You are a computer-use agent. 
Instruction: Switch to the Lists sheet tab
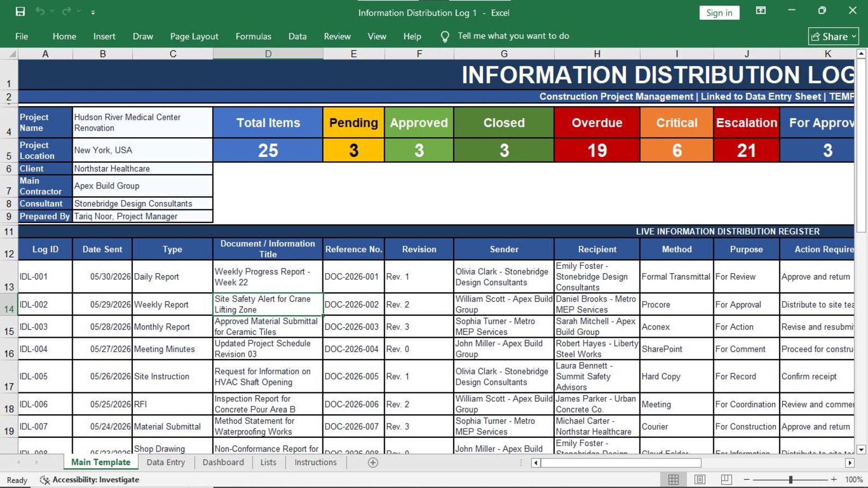(x=268, y=462)
